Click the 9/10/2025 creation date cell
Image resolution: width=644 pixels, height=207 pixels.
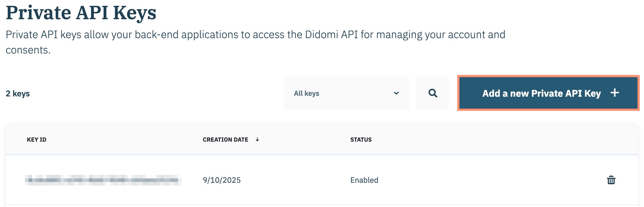[x=222, y=180]
